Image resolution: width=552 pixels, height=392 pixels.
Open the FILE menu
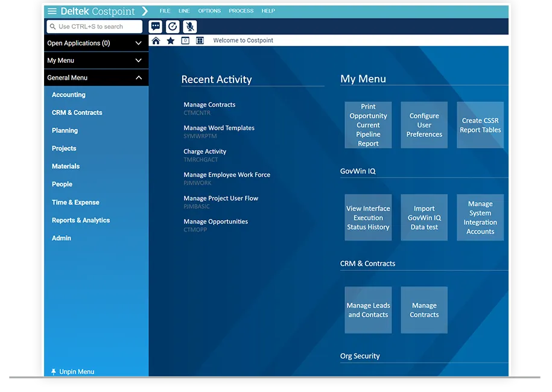165,11
